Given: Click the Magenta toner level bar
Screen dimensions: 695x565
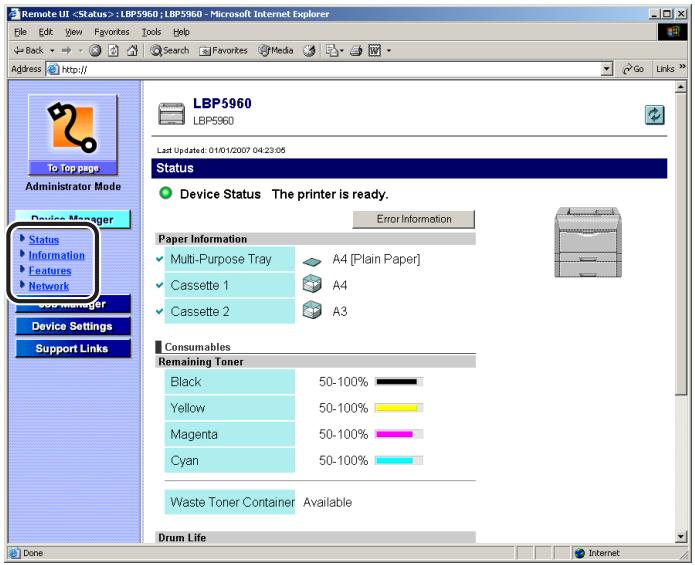Looking at the screenshot, I should click(x=398, y=434).
